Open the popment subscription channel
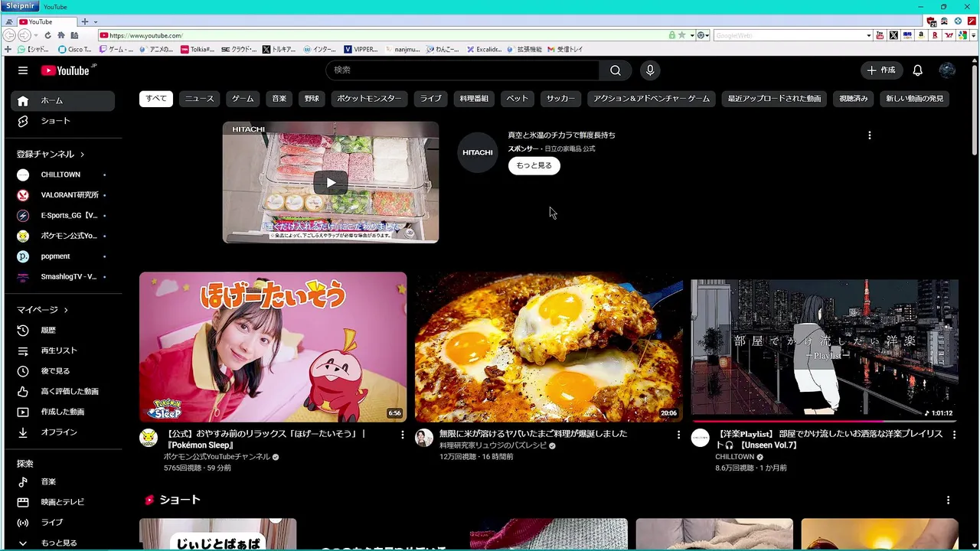Image resolution: width=980 pixels, height=551 pixels. click(x=63, y=256)
